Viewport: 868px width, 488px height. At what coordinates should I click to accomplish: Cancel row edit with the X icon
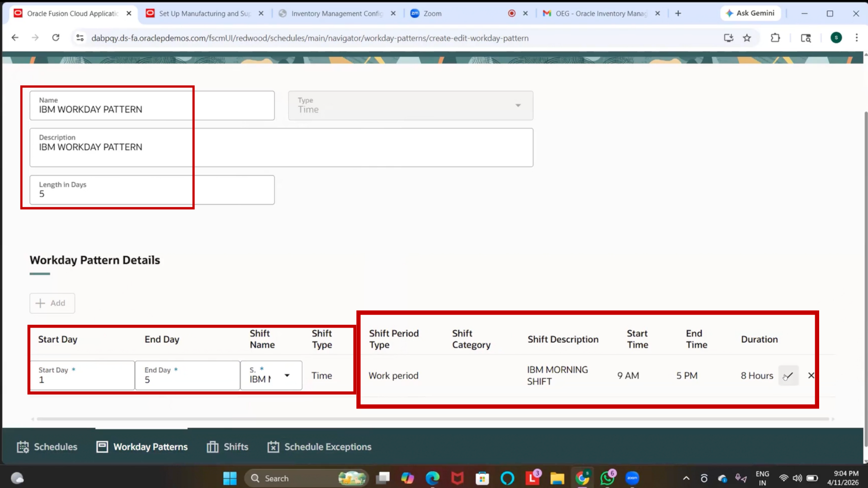[811, 375]
